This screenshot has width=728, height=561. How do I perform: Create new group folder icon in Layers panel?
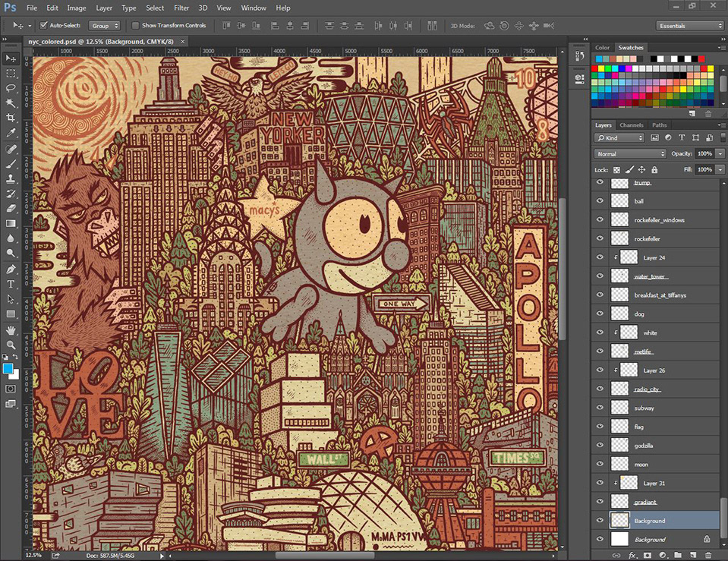tap(678, 555)
